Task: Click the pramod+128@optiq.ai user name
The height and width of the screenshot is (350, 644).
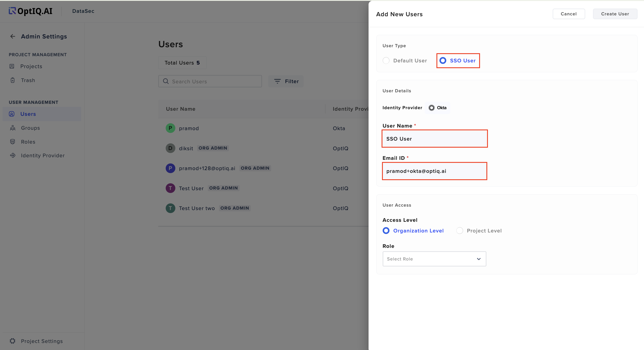Action: coord(207,168)
